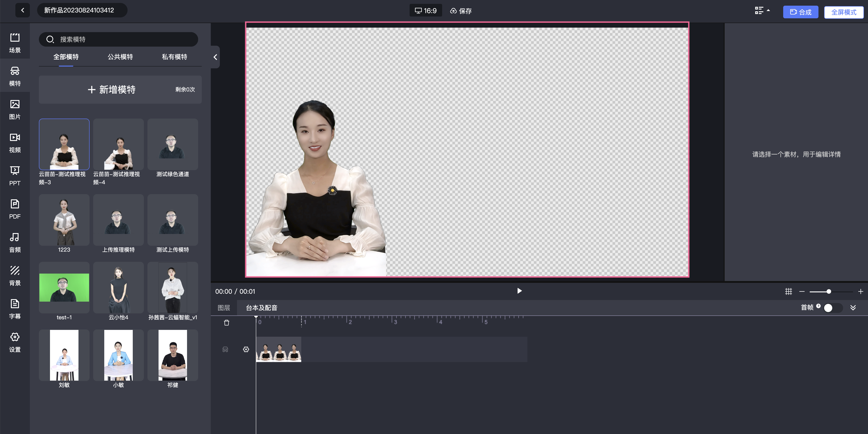Select model 祁健 thumbnail
The height and width of the screenshot is (434, 868).
tap(173, 355)
